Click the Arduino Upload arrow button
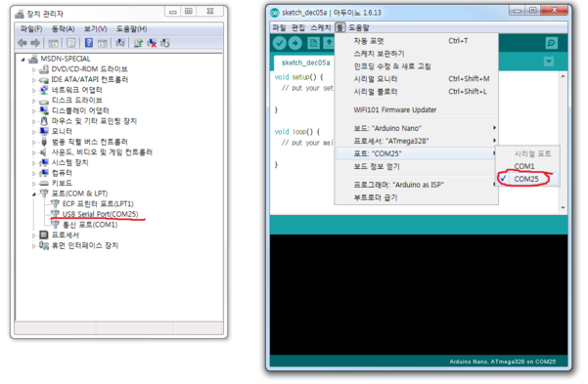This screenshot has width=588, height=384. pos(295,43)
